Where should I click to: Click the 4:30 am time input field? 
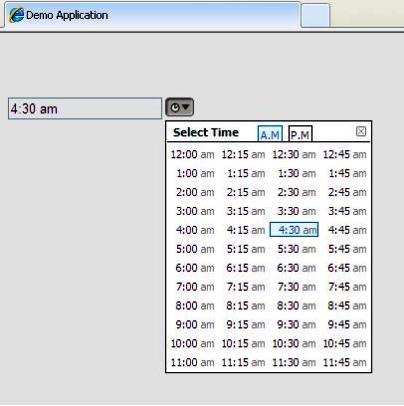(x=85, y=109)
